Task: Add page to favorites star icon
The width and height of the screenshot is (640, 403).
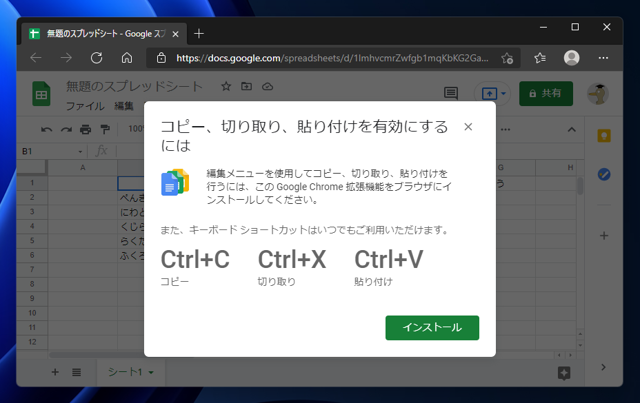Action: pyautogui.click(x=507, y=58)
